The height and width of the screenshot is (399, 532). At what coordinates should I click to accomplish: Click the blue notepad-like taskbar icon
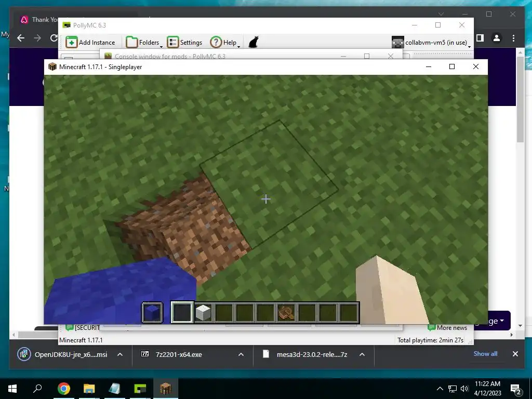tap(114, 389)
